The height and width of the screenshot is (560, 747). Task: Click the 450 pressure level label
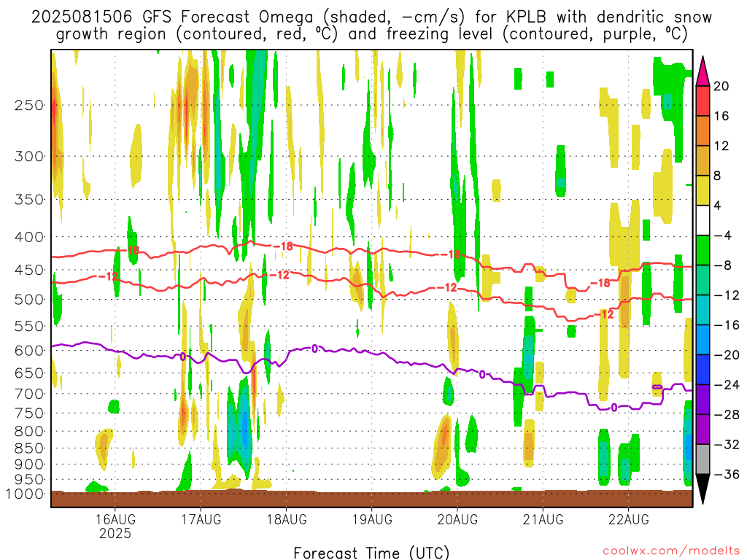(29, 270)
